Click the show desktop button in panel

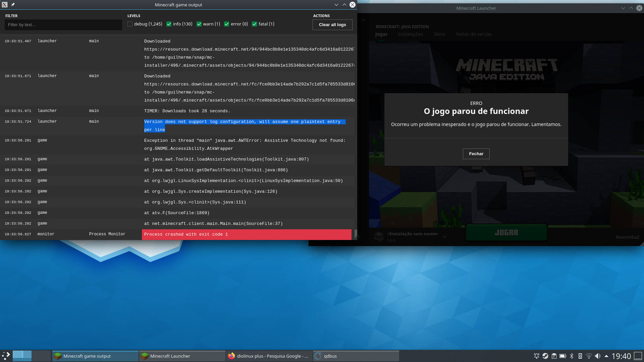(x=638, y=356)
